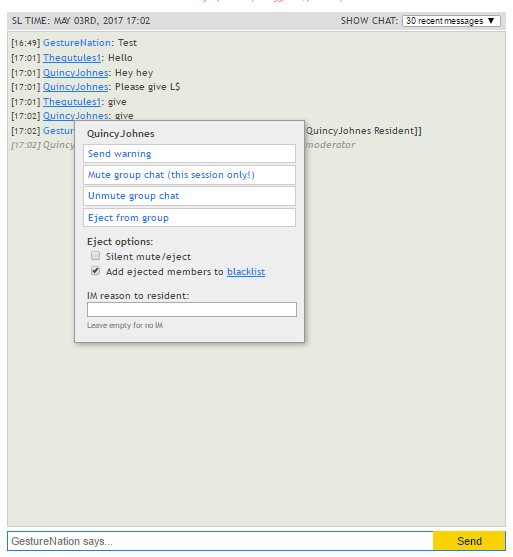Click the SL Time date label

[81, 21]
